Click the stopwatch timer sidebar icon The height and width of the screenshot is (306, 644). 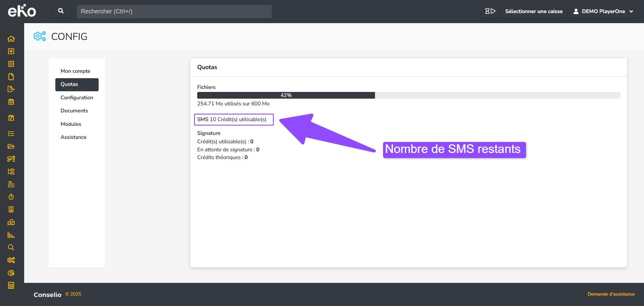tap(11, 197)
